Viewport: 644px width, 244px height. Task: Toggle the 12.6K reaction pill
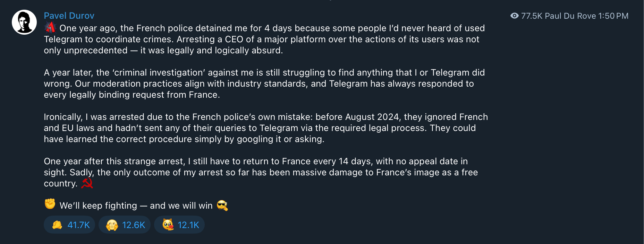124,225
